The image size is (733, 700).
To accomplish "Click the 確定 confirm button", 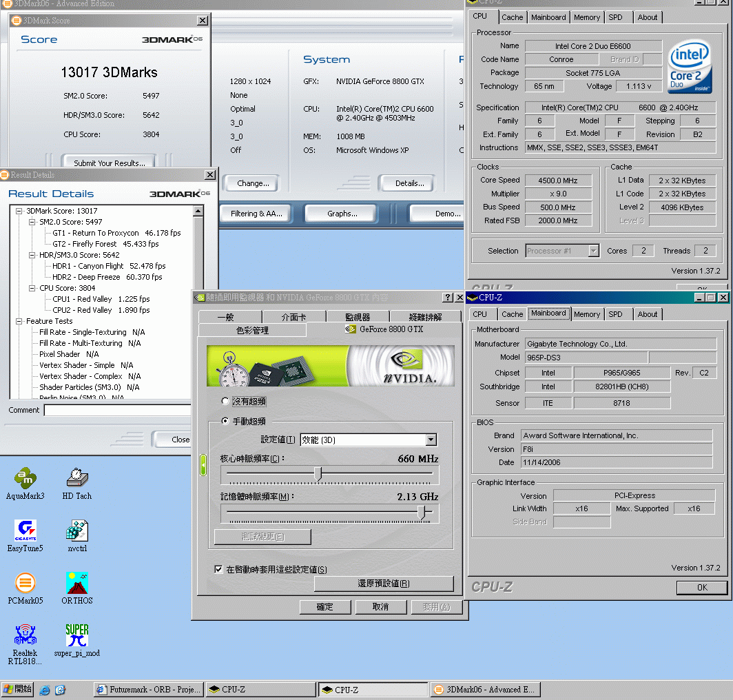I will (325, 607).
